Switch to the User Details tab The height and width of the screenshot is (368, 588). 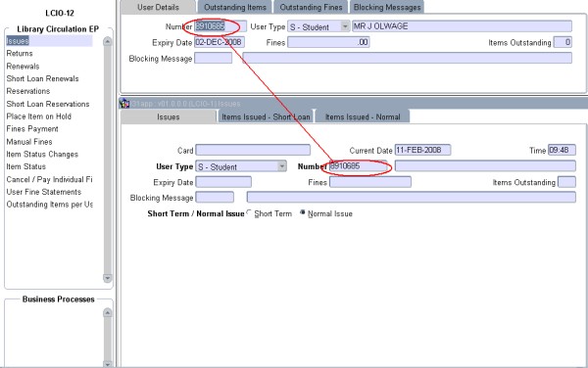[158, 7]
